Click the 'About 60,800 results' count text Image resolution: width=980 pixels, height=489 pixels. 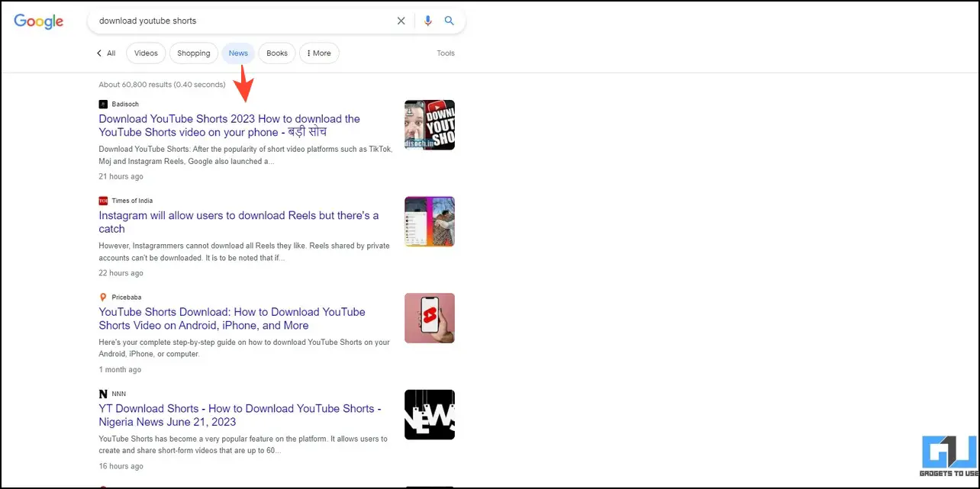click(x=162, y=85)
